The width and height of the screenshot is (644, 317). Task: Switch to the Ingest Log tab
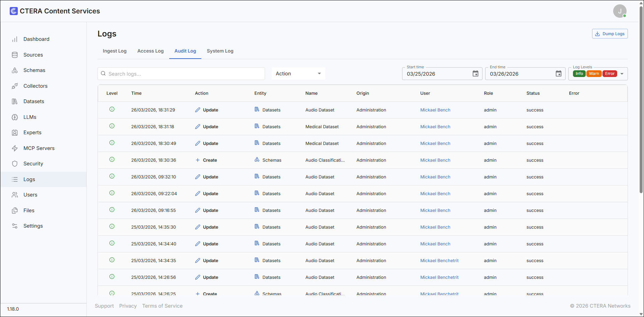click(x=115, y=51)
